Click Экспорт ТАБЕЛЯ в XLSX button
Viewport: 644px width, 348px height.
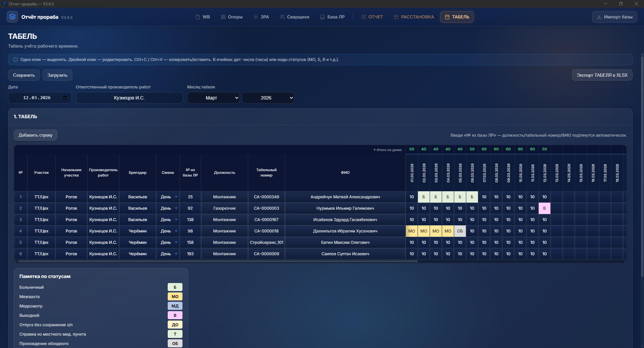click(602, 75)
